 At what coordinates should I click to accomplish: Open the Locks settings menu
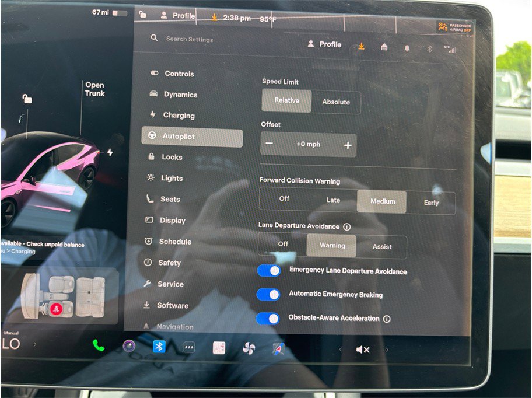tap(165, 157)
